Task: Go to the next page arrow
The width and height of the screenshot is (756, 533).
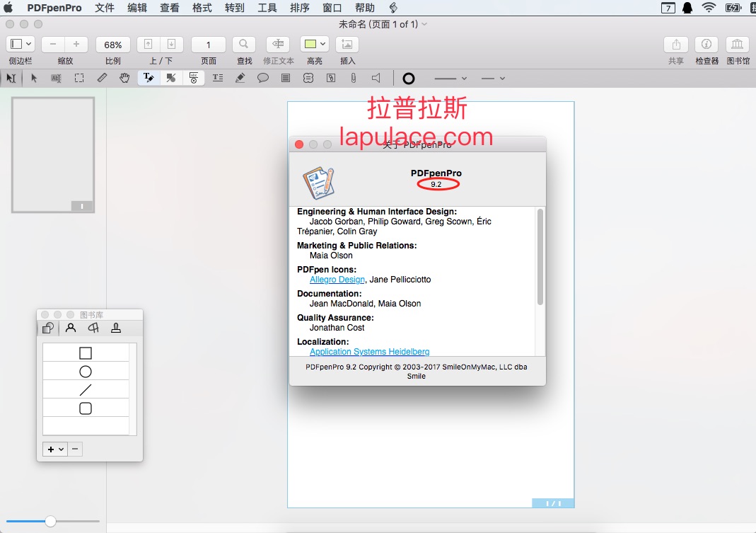Action: click(171, 45)
